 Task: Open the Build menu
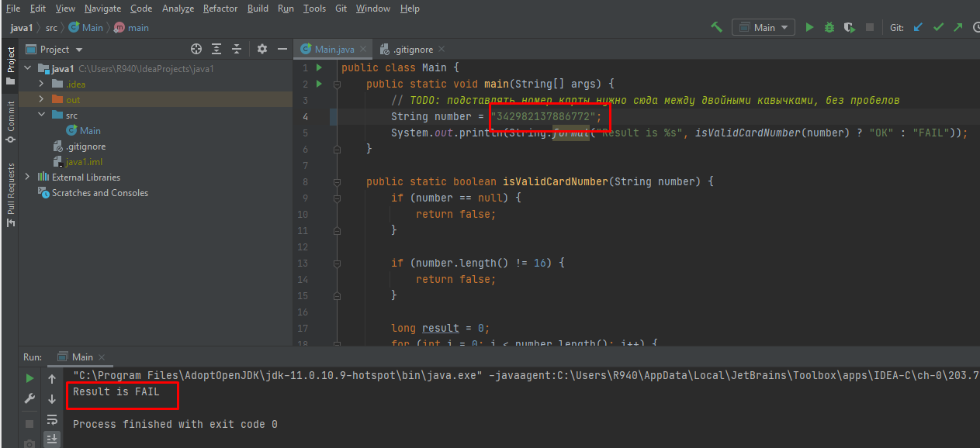[x=258, y=9]
